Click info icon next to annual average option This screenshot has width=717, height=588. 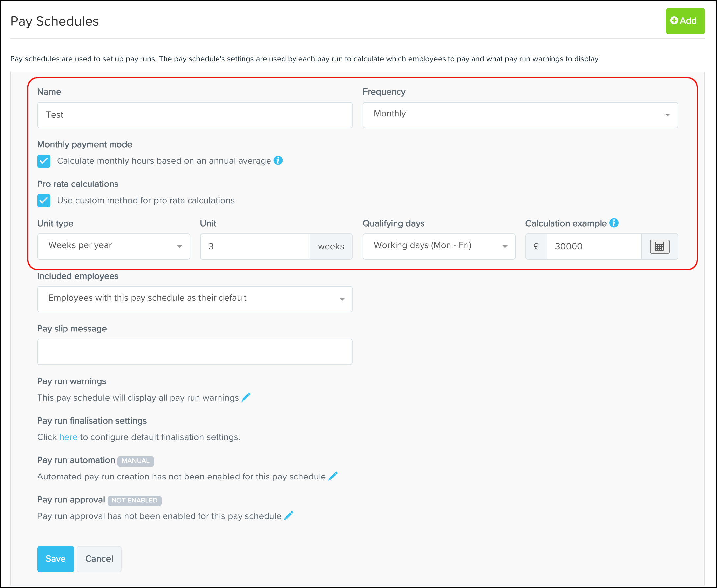click(278, 160)
